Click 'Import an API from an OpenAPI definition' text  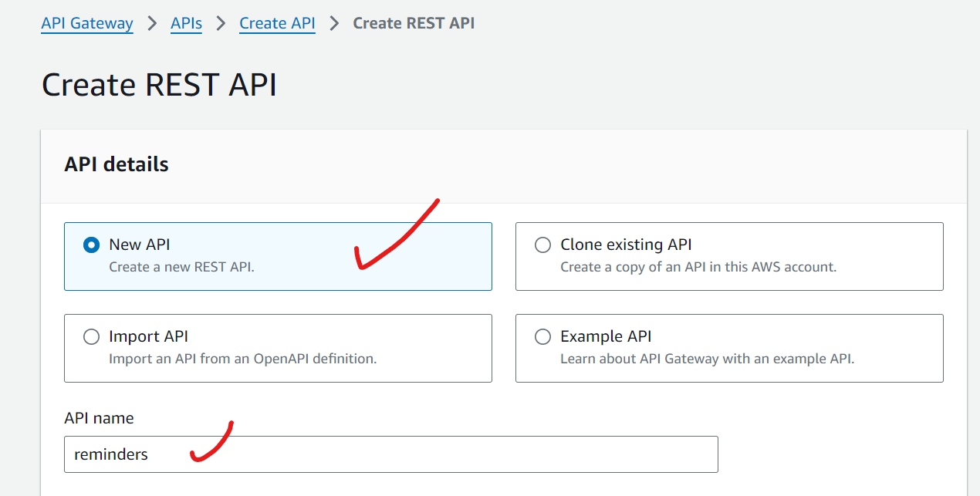(x=242, y=359)
